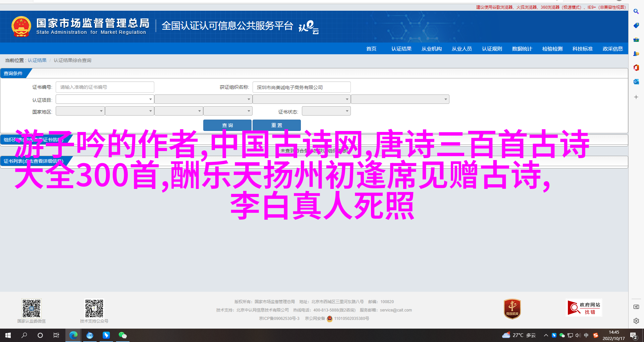Open the blue bird app on taskbar
The height and width of the screenshot is (342, 644).
click(90, 335)
